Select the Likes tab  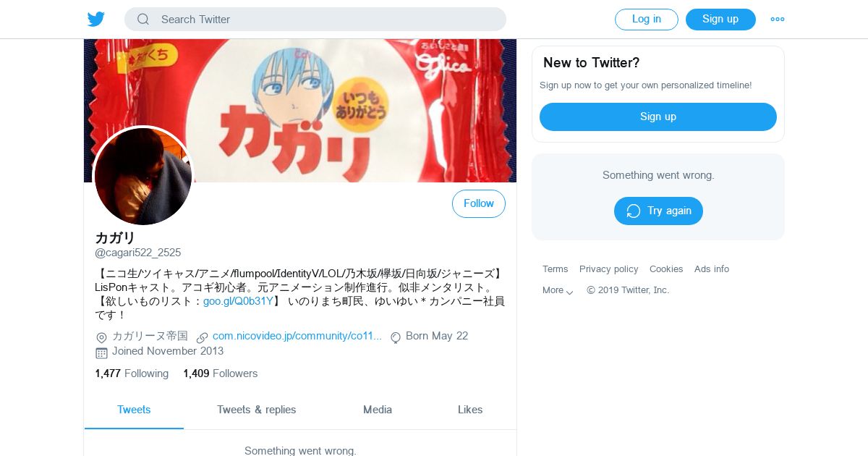(x=470, y=410)
